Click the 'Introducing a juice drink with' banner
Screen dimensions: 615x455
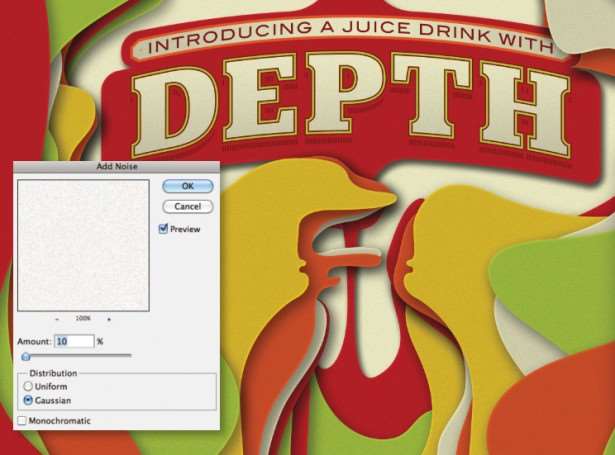(x=350, y=38)
